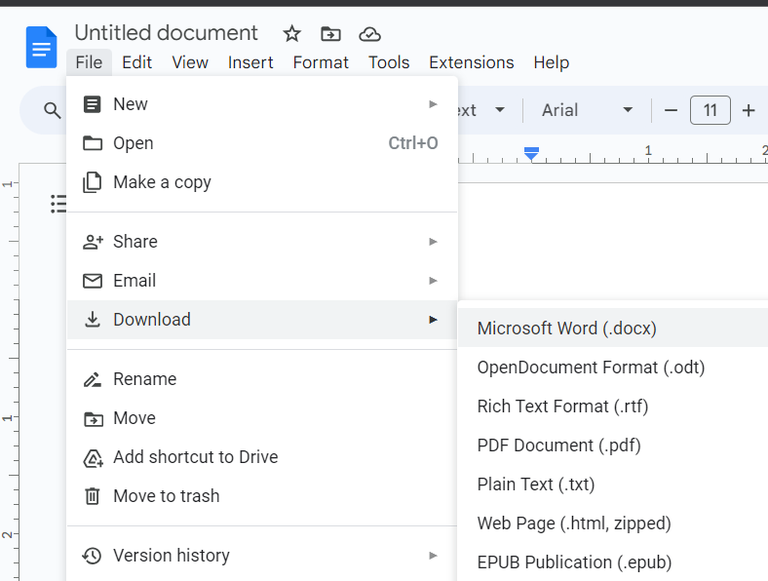The height and width of the screenshot is (581, 768).
Task: Increase font size with plus icon
Action: [748, 110]
